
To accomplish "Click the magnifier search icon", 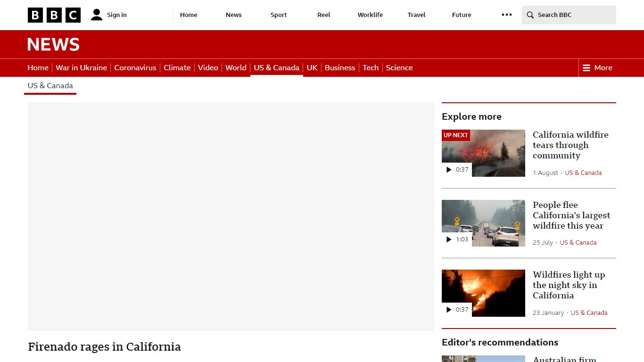I will pos(530,15).
